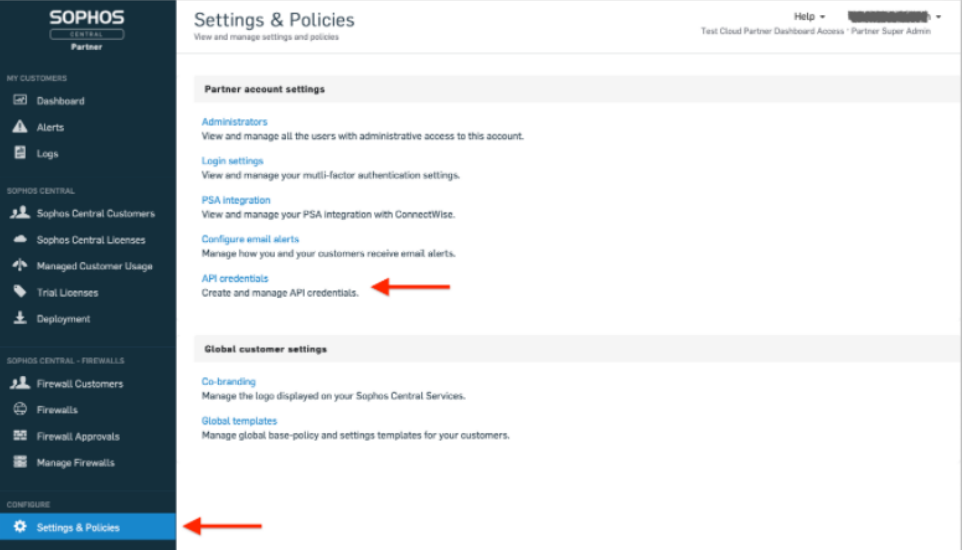This screenshot has height=550, width=962.
Task: Click the Login settings link
Action: (x=232, y=161)
